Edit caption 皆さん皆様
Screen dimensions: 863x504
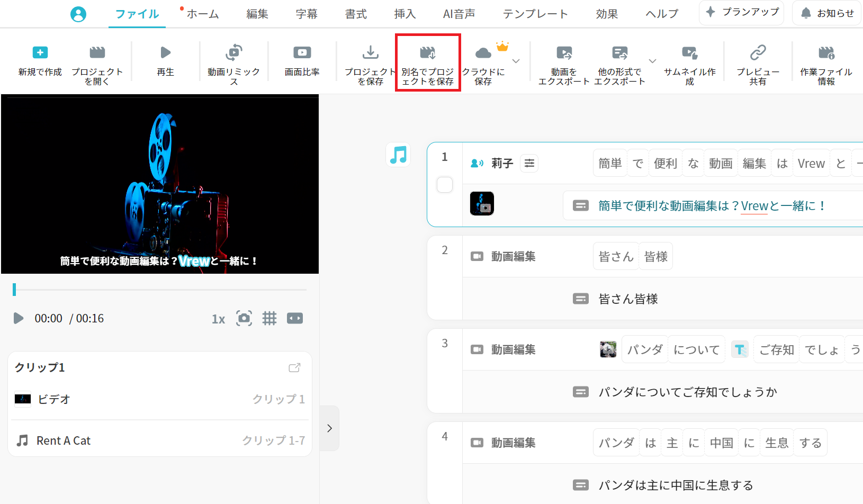(x=628, y=299)
